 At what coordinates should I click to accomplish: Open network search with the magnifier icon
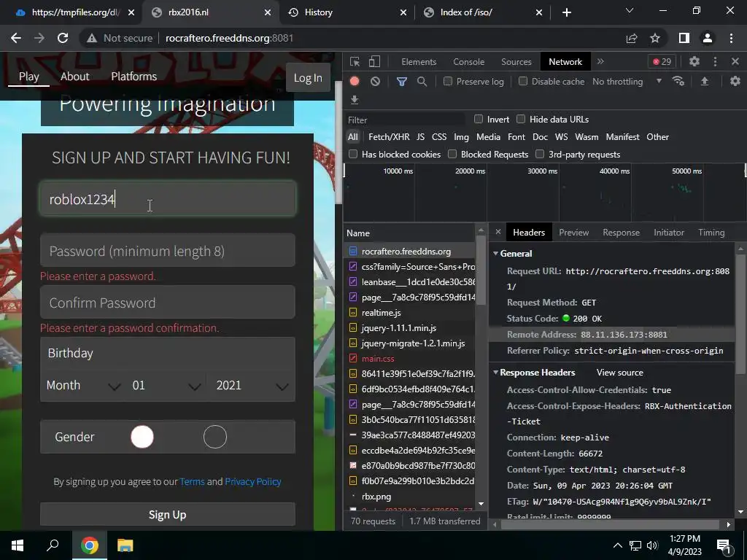pos(422,82)
